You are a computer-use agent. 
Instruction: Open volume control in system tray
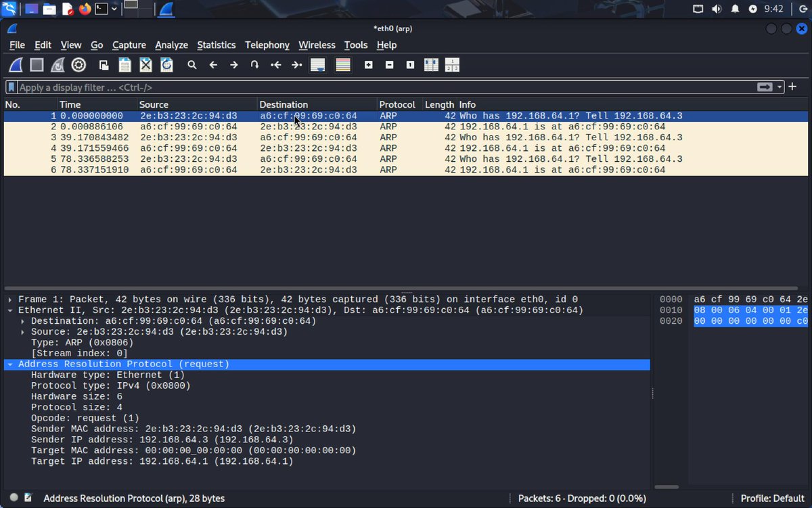click(717, 9)
